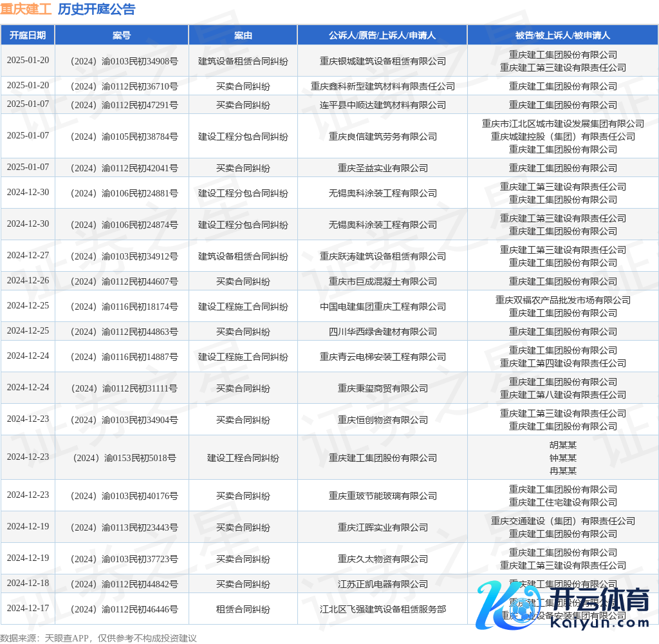Click the 公诉人/原告/上诉人/申请人 column header
Viewport: 659px width, 644px height.
(x=382, y=35)
